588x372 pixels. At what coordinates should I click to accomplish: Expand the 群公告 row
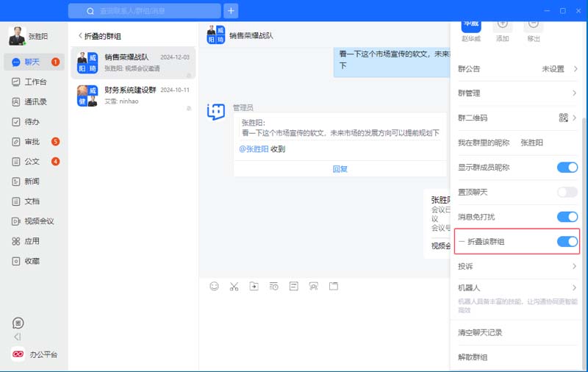point(574,69)
